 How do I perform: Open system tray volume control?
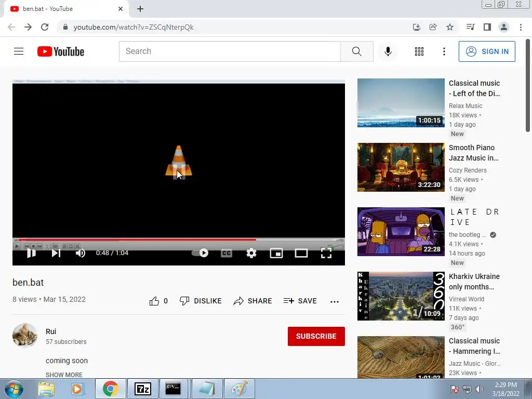pos(480,389)
